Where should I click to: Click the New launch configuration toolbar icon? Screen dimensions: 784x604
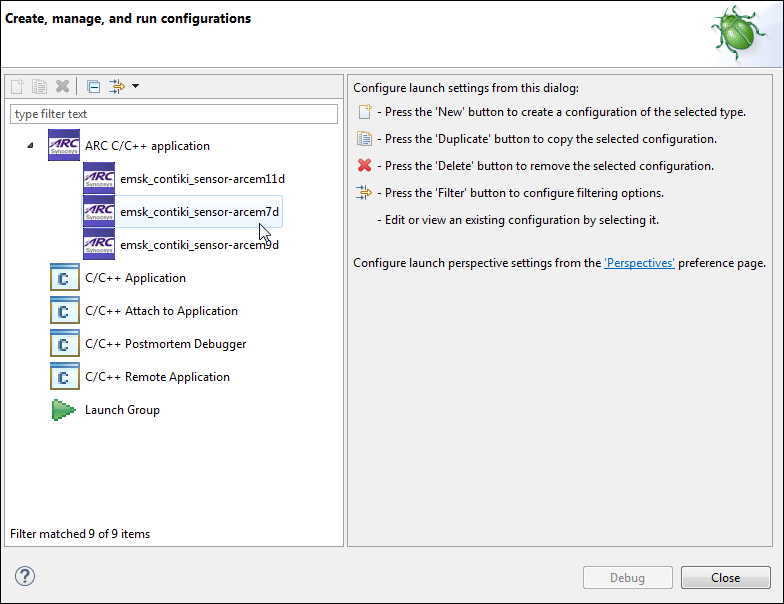[x=18, y=86]
